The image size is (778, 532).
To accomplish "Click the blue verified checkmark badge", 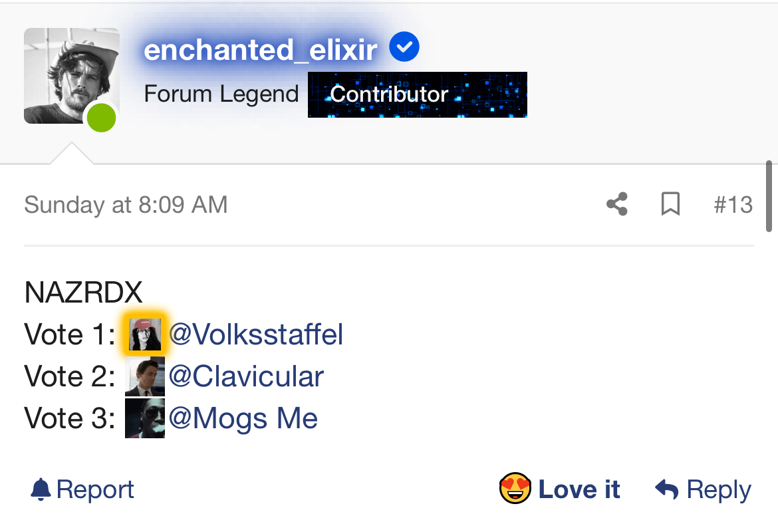I will 404,47.
